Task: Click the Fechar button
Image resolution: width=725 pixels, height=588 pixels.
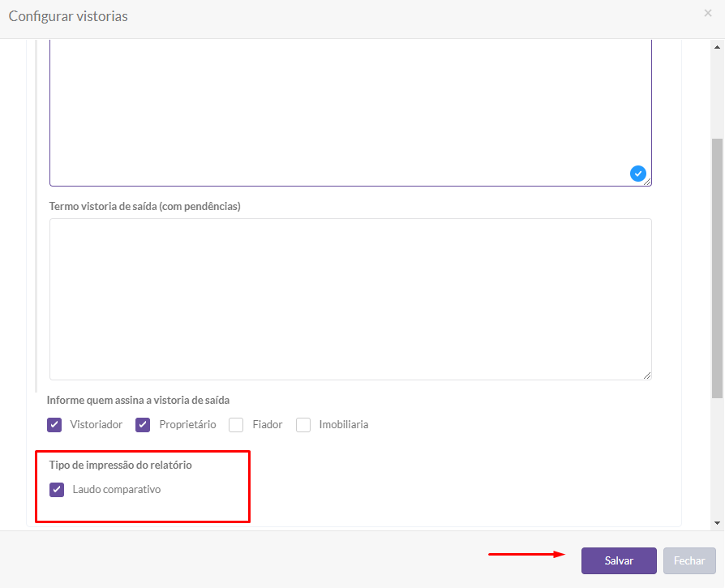Action: tap(689, 560)
